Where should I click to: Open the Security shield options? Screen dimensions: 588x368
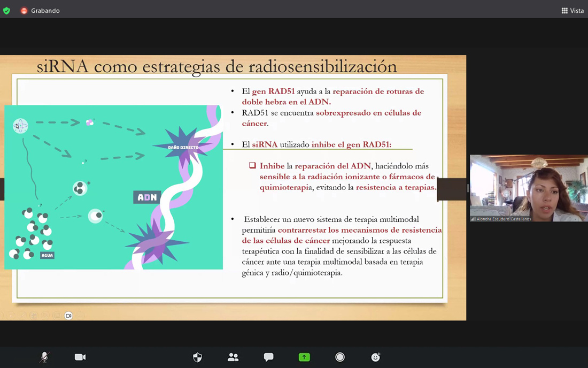[x=197, y=357]
